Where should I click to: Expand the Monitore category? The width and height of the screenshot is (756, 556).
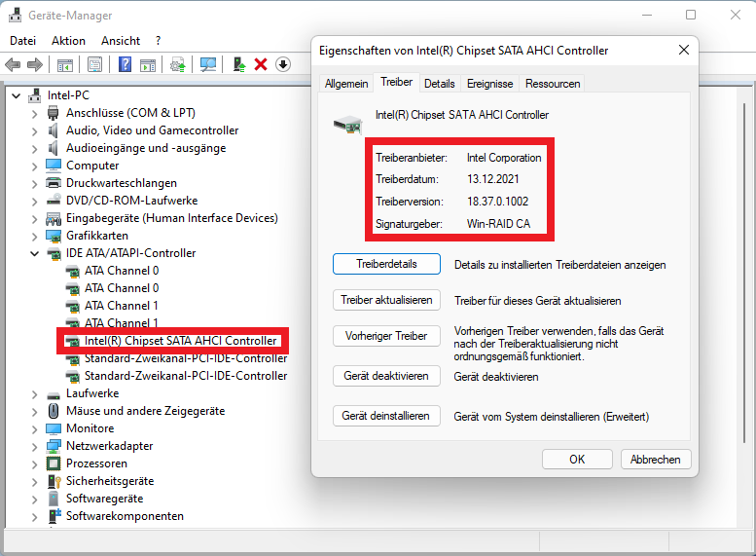click(35, 429)
